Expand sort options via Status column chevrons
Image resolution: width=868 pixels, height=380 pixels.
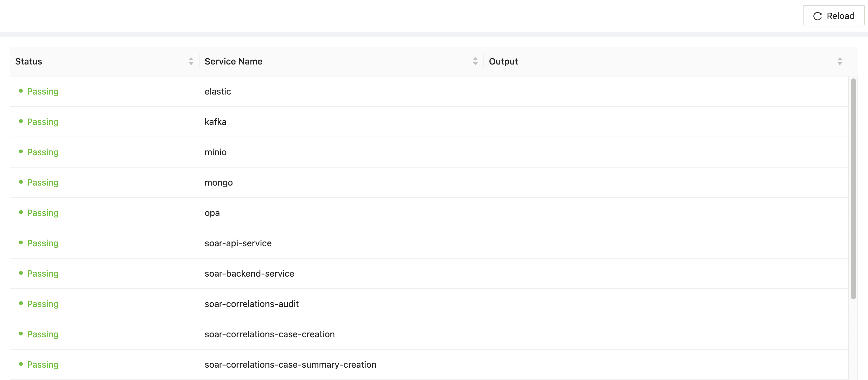[191, 61]
